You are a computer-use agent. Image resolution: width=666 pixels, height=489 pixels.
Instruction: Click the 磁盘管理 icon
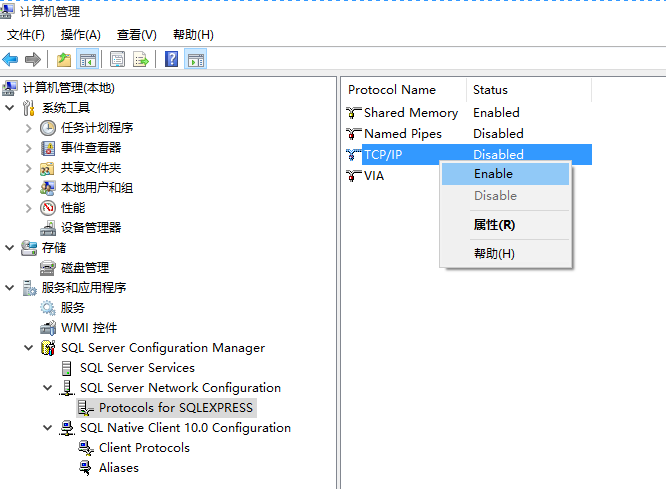pyautogui.click(x=47, y=268)
